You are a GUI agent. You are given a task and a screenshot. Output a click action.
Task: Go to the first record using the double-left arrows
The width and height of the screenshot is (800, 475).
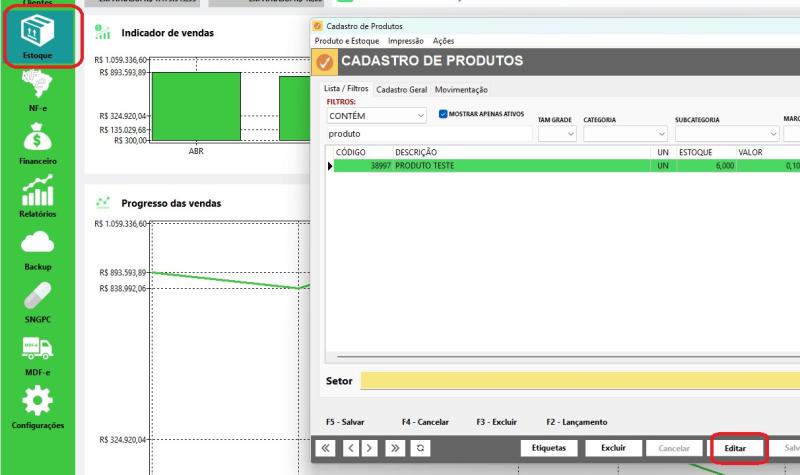[x=326, y=448]
